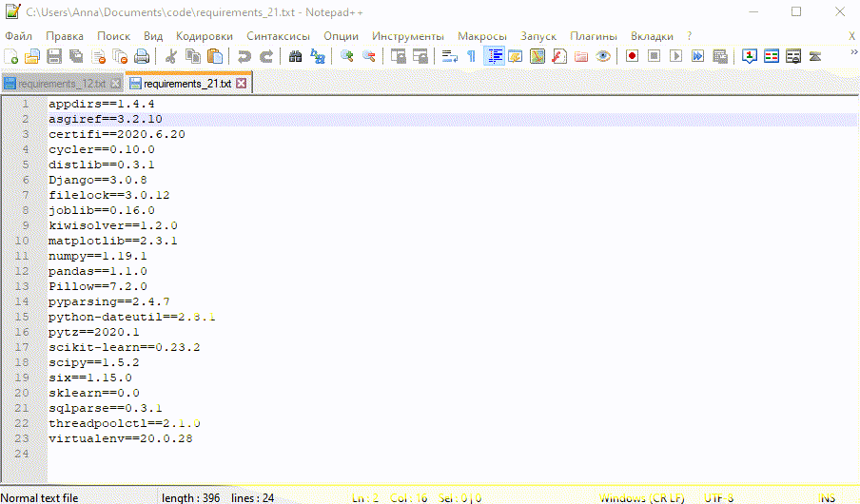Viewport: 860px width, 504px height.
Task: Toggle the indent guide icon
Action: (494, 56)
